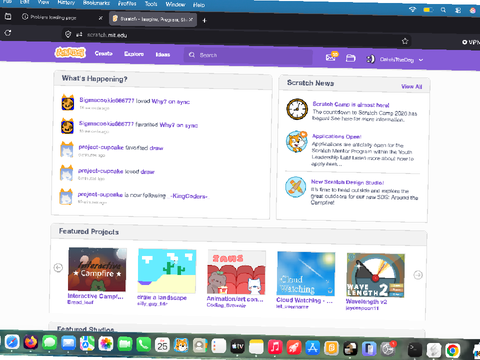Viewport: 480px width, 360px height.
Task: Open the Interactive Campfire project thumbnail
Action: tap(97, 269)
